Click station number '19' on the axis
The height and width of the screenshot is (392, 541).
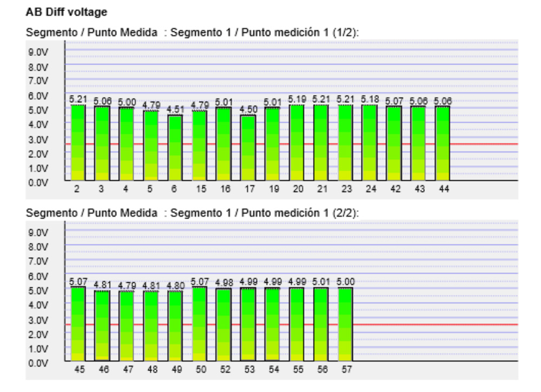coord(274,189)
